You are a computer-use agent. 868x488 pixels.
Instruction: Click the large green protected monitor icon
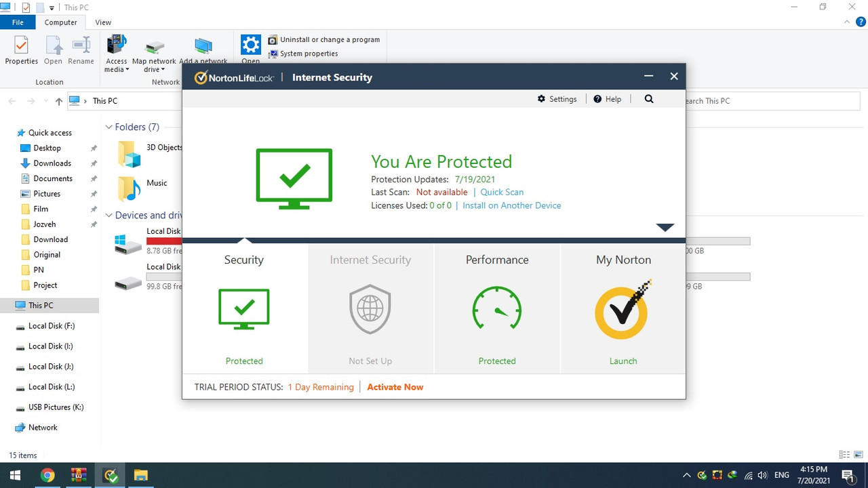click(294, 179)
